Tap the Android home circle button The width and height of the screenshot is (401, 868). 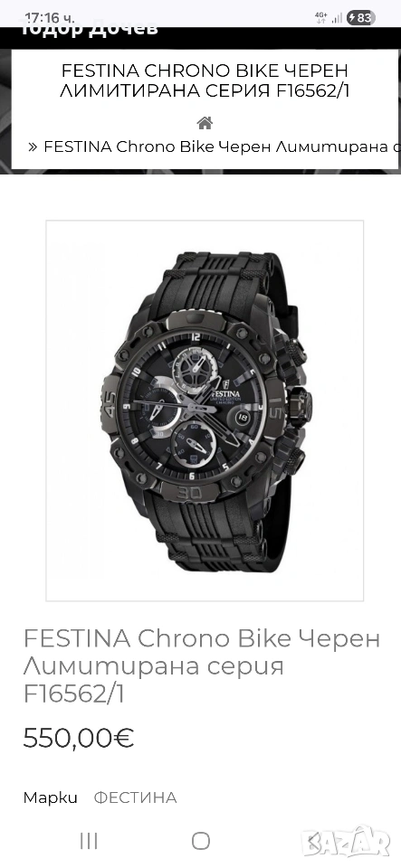201,840
